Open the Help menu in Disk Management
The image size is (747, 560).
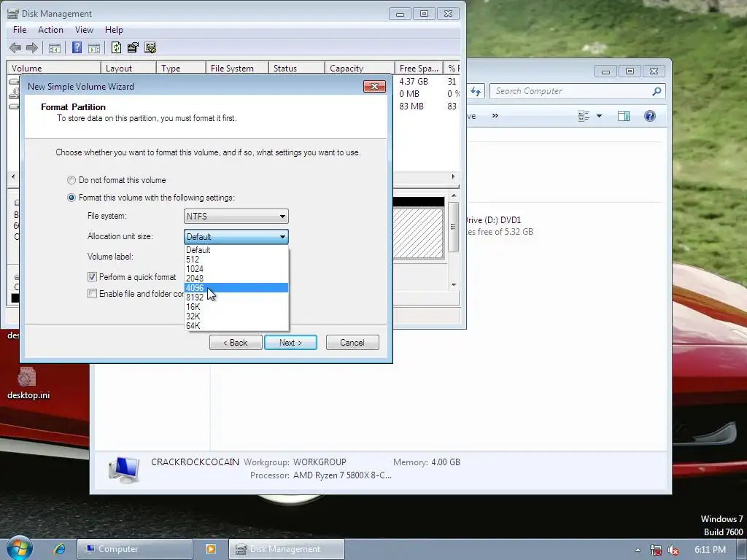114,29
